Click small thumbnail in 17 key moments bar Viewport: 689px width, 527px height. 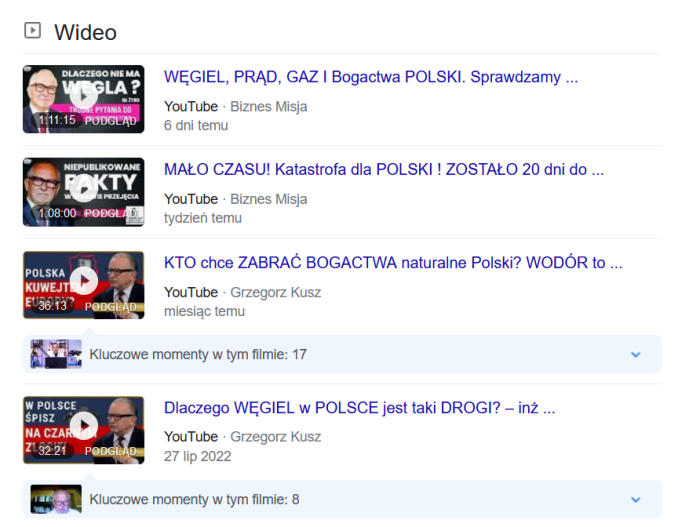pos(56,354)
